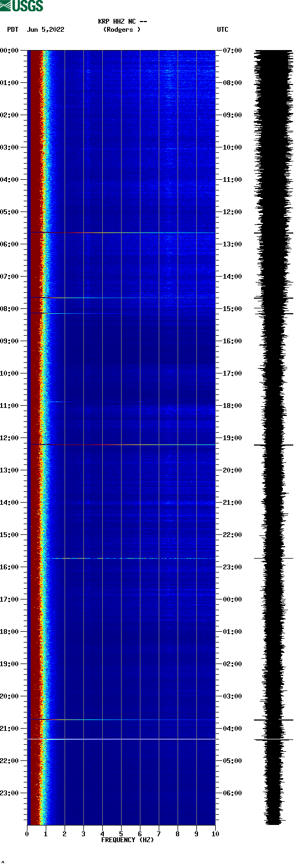Click the 10 Hz frequency tick label
Image resolution: width=297 pixels, height=868 pixels.
click(215, 834)
